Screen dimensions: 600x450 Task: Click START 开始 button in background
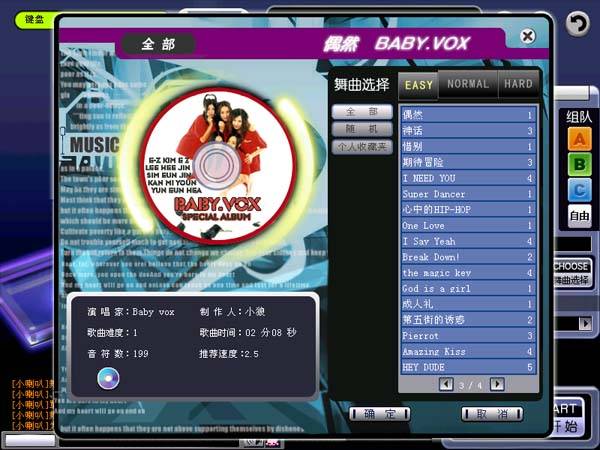pyautogui.click(x=569, y=417)
